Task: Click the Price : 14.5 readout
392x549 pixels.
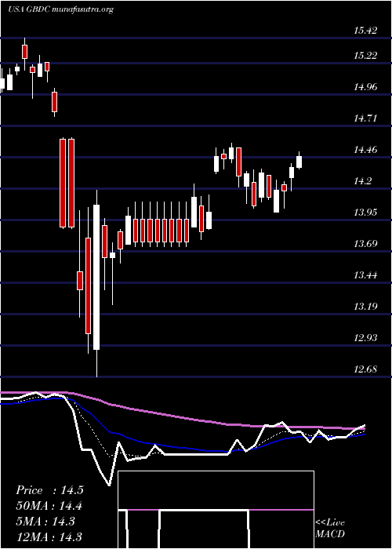Action: click(49, 490)
